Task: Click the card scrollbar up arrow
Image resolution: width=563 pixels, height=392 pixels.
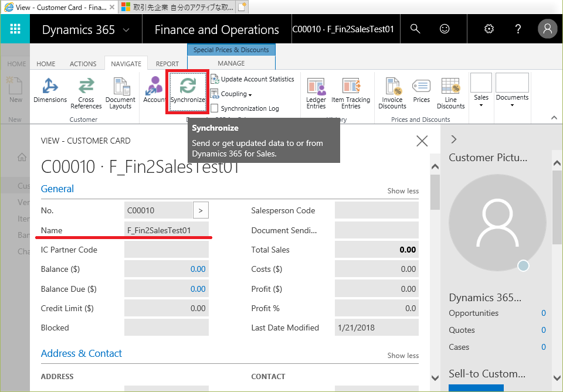Action: pyautogui.click(x=435, y=166)
